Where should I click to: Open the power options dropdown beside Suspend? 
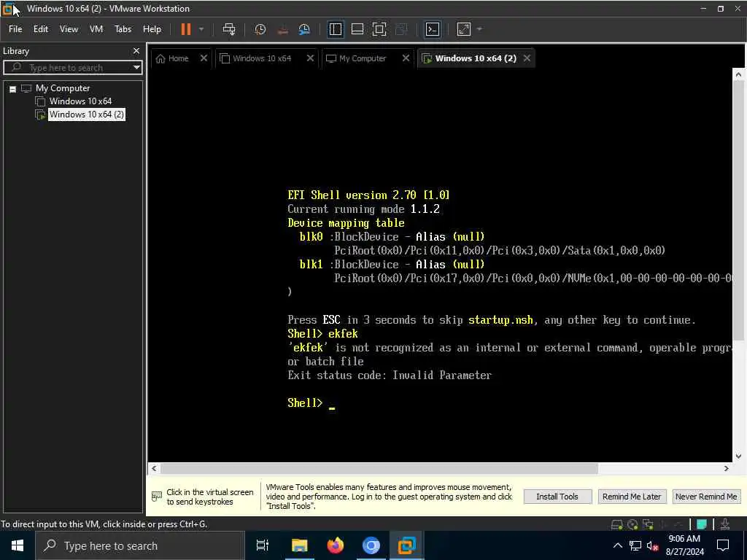coord(201,29)
